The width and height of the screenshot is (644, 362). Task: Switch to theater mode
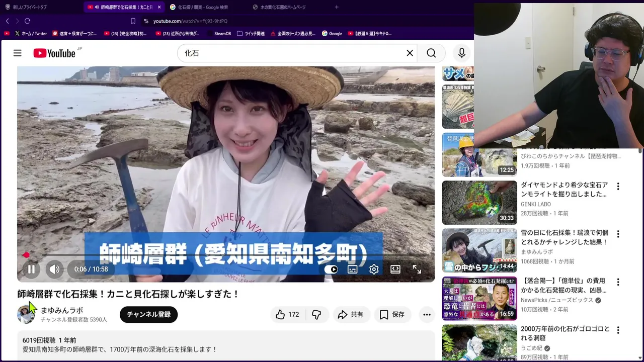pyautogui.click(x=395, y=269)
